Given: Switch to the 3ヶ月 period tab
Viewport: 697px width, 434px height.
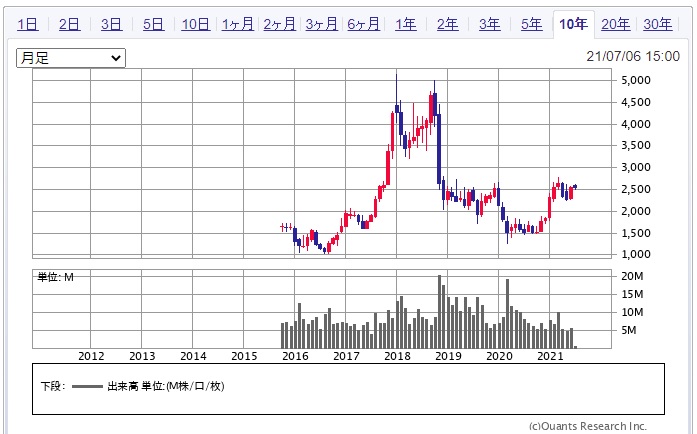Looking at the screenshot, I should tap(322, 24).
